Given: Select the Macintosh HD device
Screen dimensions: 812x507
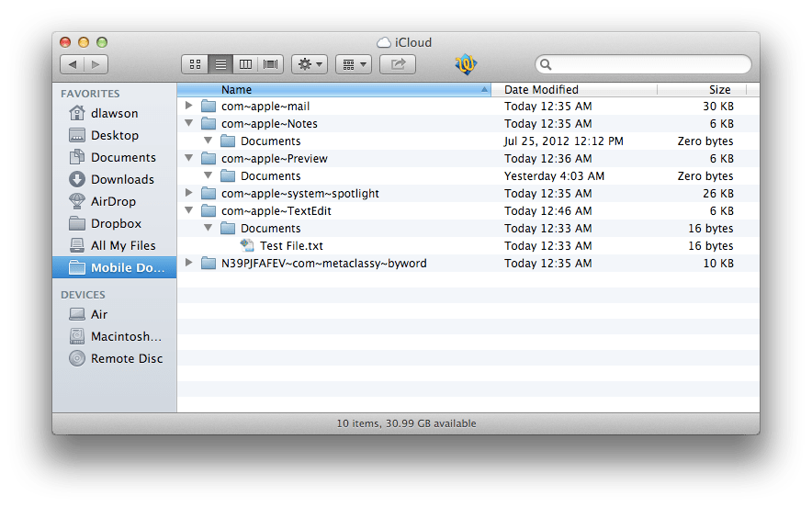Looking at the screenshot, I should point(116,336).
